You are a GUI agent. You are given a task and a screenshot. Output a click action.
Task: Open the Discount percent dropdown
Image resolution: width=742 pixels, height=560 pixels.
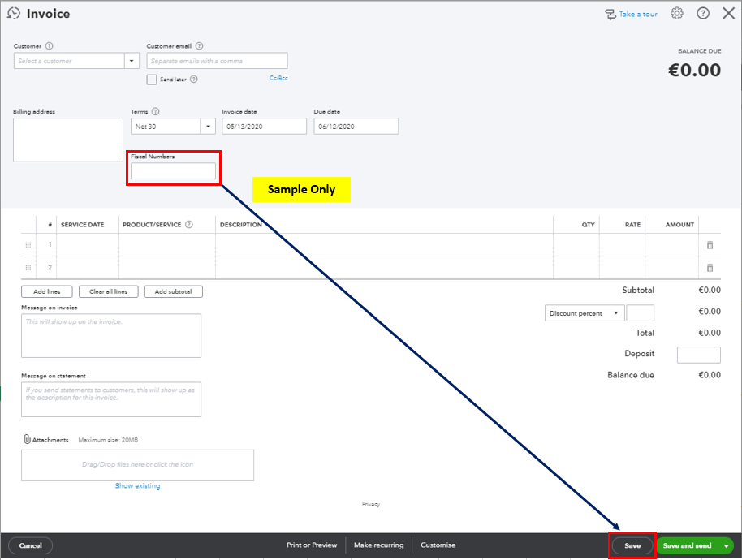point(585,313)
